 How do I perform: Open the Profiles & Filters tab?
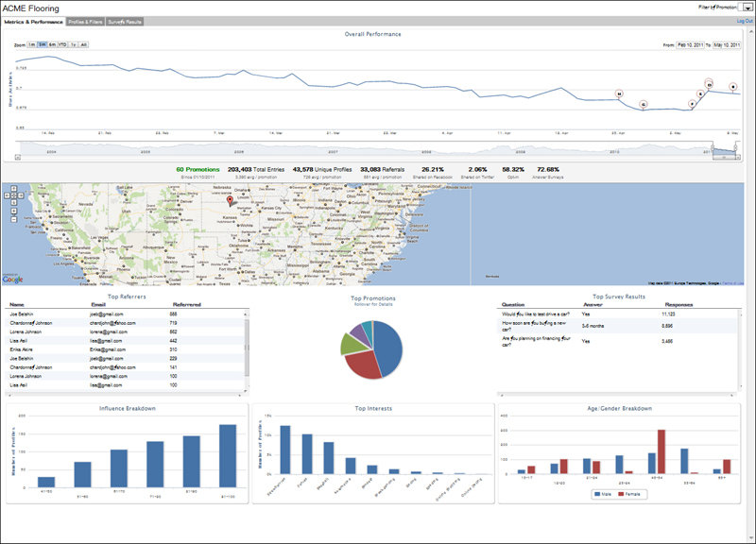[x=85, y=22]
